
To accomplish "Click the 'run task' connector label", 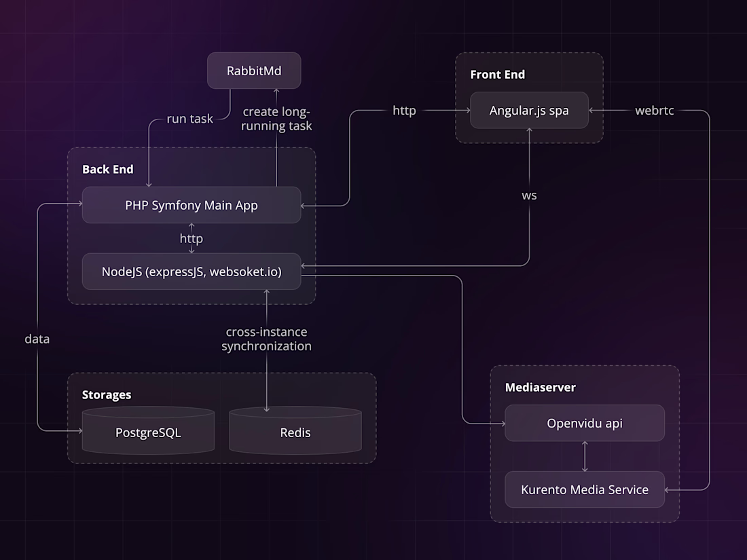I will point(189,119).
